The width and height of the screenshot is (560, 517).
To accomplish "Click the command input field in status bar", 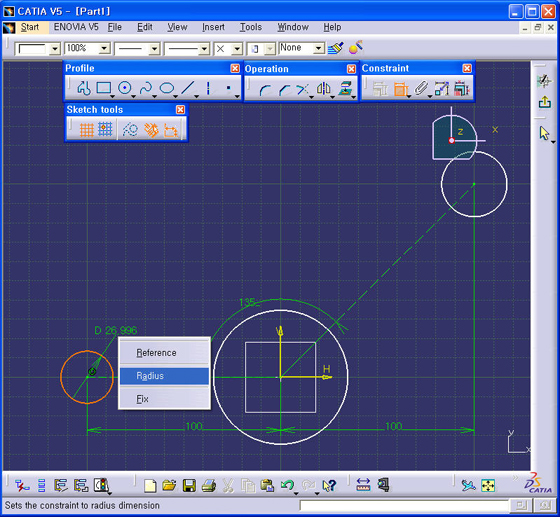I will pos(404,506).
